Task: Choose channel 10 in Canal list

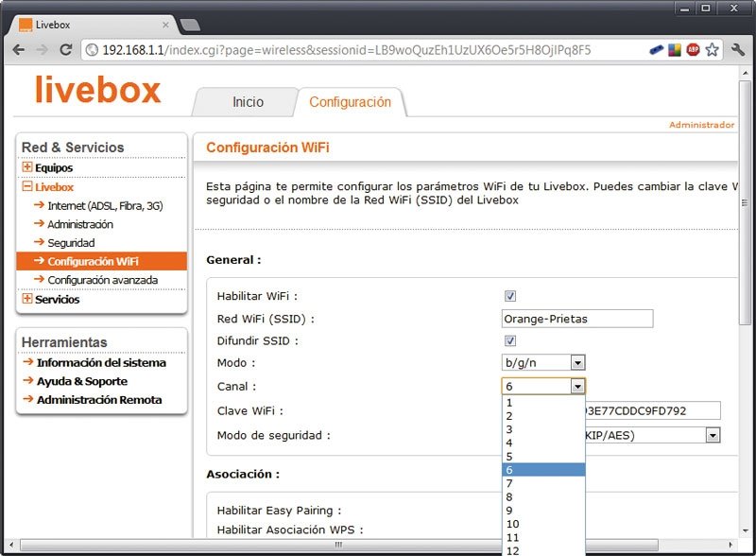Action: 543,524
